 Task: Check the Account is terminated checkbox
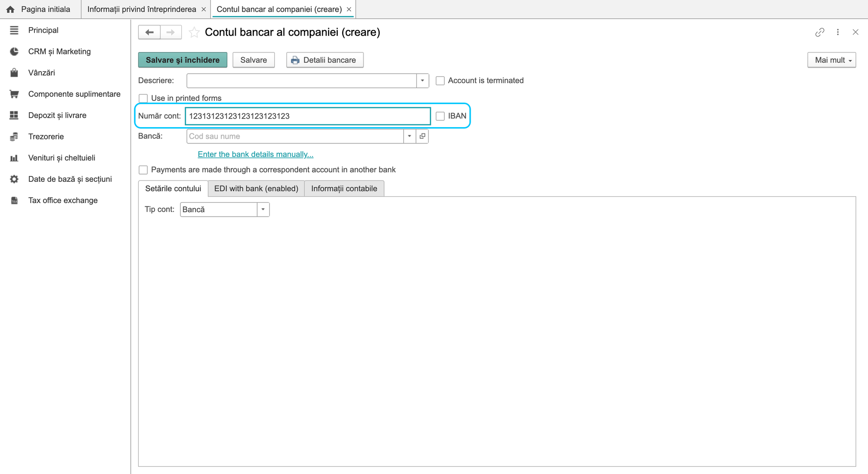[x=440, y=81]
